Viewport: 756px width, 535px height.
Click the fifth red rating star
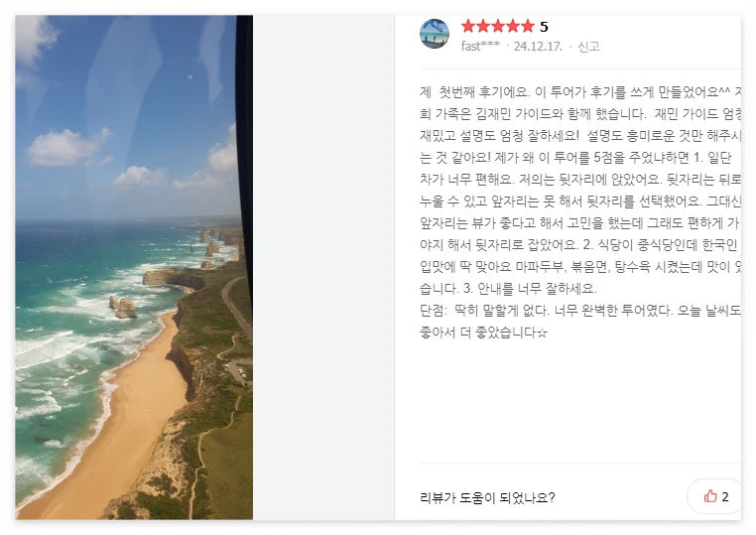pyautogui.click(x=528, y=26)
